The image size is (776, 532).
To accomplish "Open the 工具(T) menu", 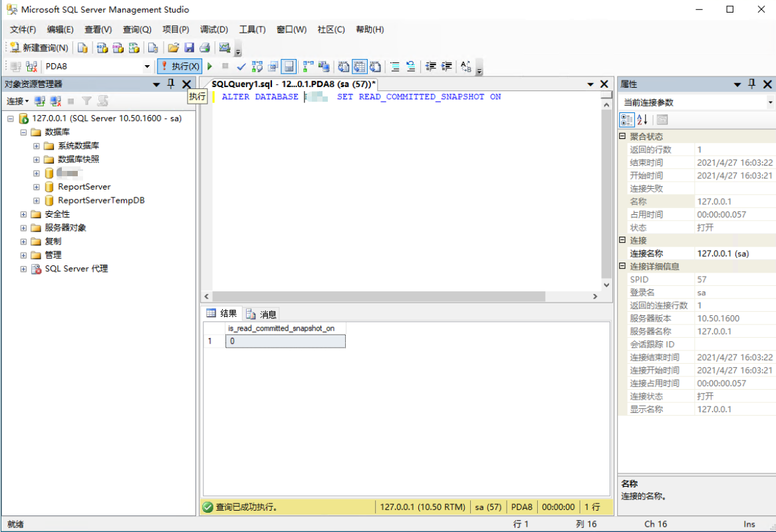I will click(x=252, y=30).
